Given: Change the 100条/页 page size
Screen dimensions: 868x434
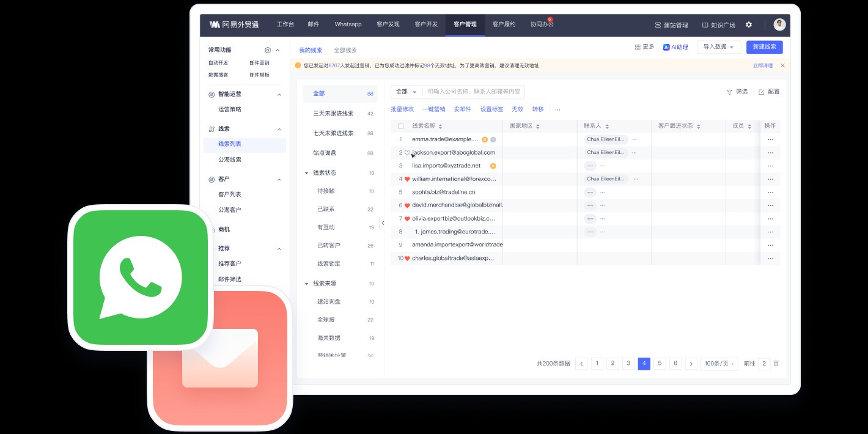Looking at the screenshot, I should (719, 364).
